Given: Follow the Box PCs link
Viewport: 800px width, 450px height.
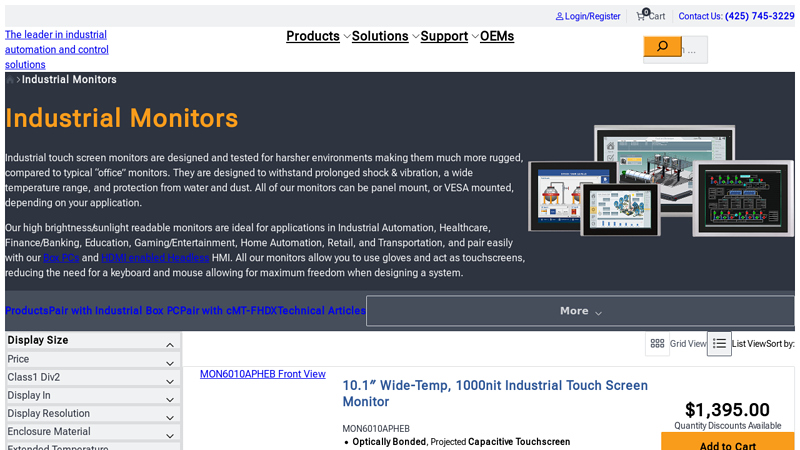Looking at the screenshot, I should pos(61,258).
